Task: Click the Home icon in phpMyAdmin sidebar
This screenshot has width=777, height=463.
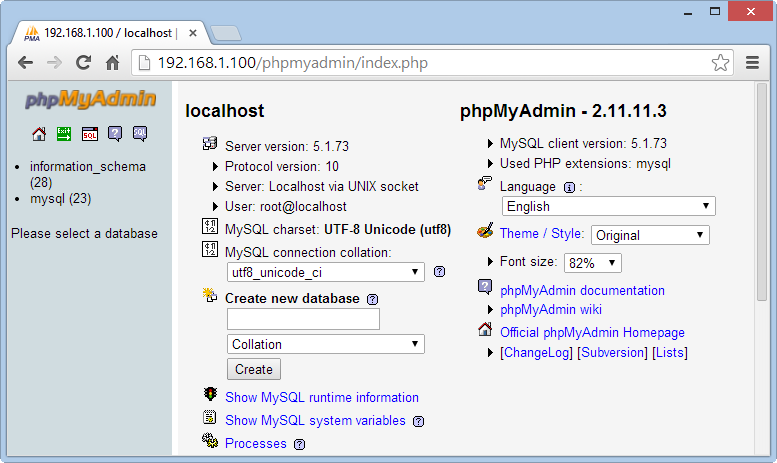Action: point(39,133)
